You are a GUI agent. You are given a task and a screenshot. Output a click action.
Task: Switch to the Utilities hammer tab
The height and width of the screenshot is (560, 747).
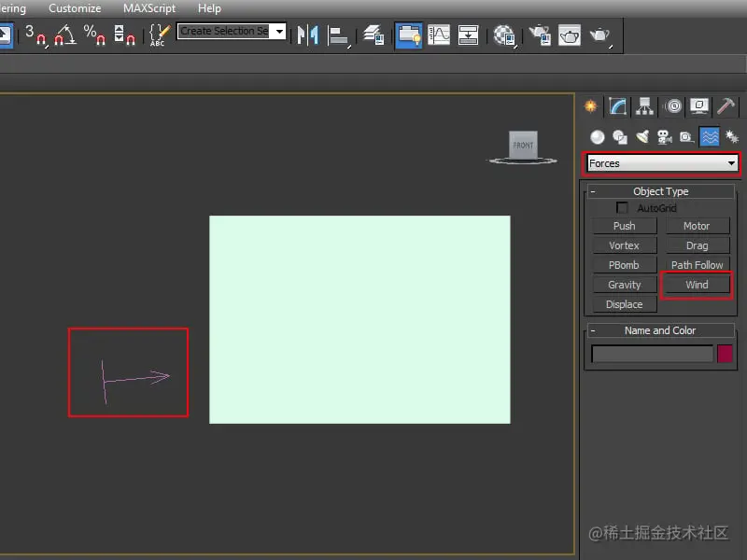726,105
